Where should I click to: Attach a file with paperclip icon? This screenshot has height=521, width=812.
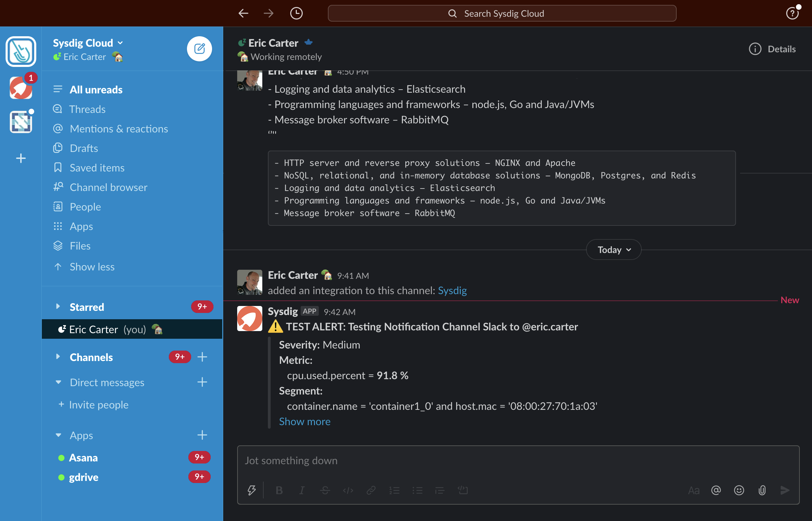click(x=762, y=490)
